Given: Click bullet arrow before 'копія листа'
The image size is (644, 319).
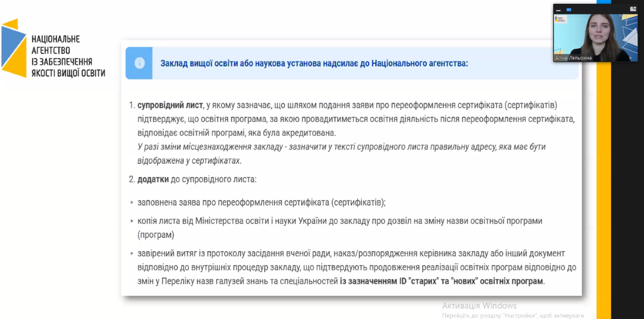Looking at the screenshot, I should [x=131, y=221].
